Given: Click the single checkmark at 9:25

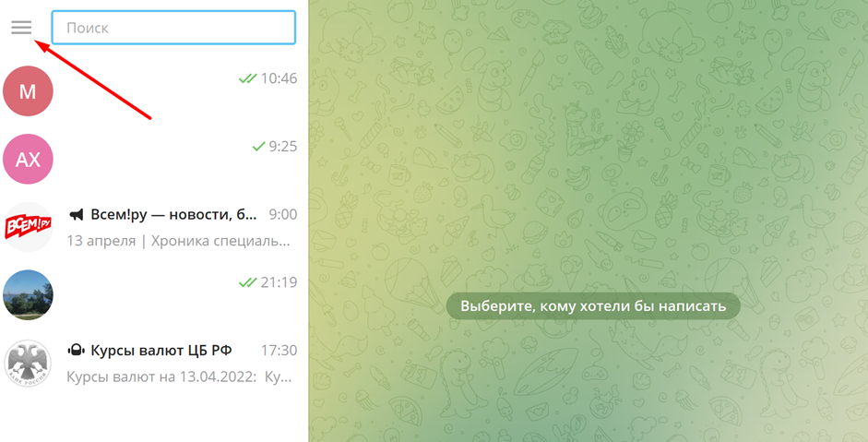Looking at the screenshot, I should tap(258, 146).
